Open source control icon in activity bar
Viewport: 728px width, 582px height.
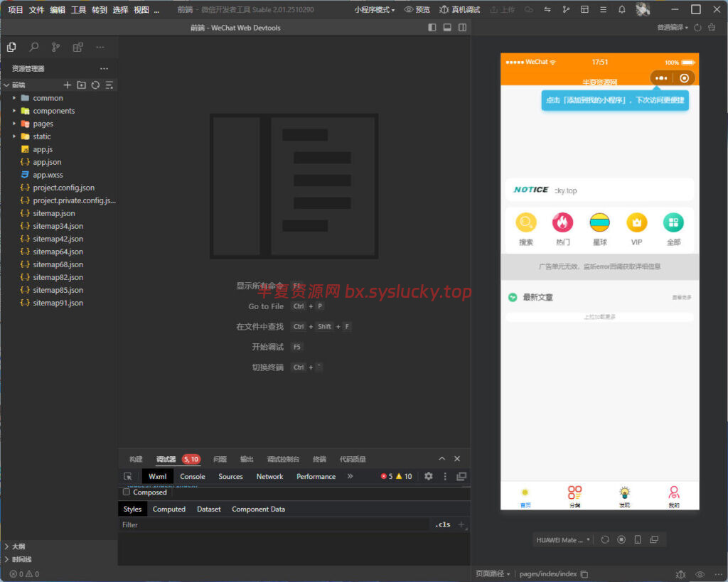click(55, 47)
